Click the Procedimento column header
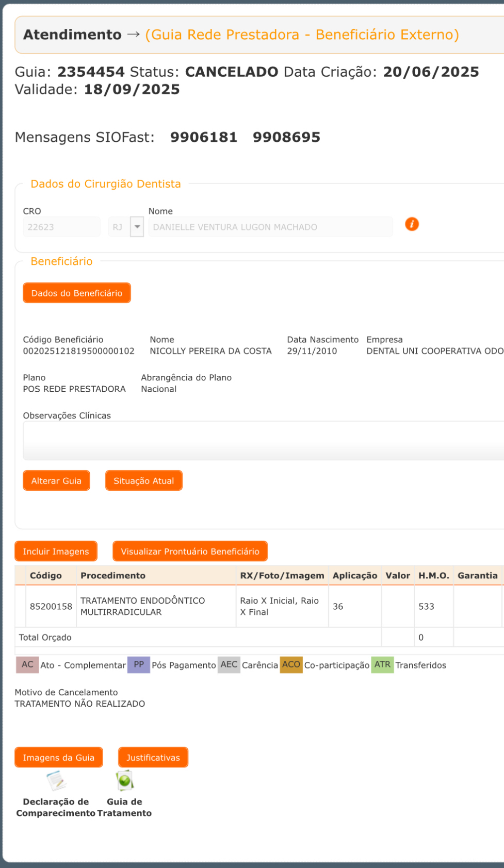This screenshot has width=504, height=868. (113, 576)
